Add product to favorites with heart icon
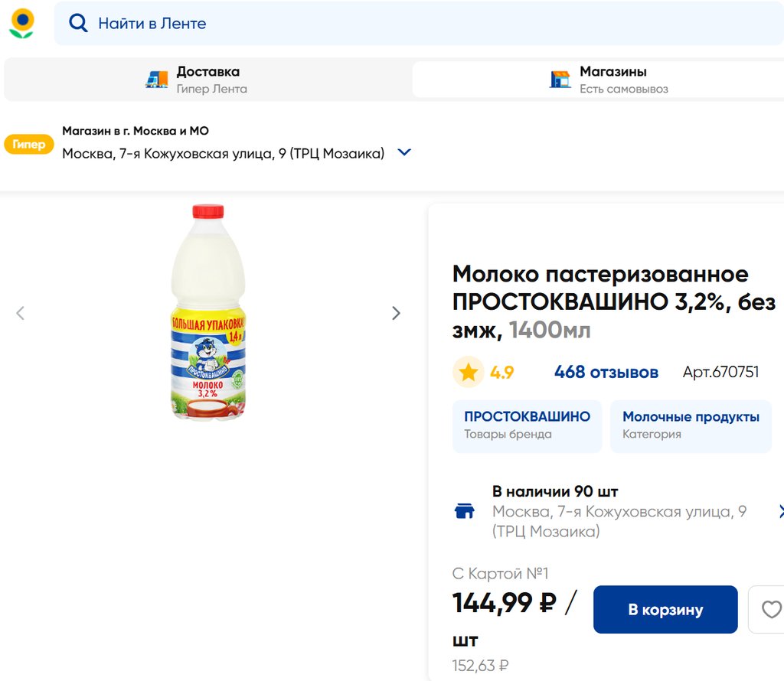The width and height of the screenshot is (784, 681). pyautogui.click(x=771, y=609)
